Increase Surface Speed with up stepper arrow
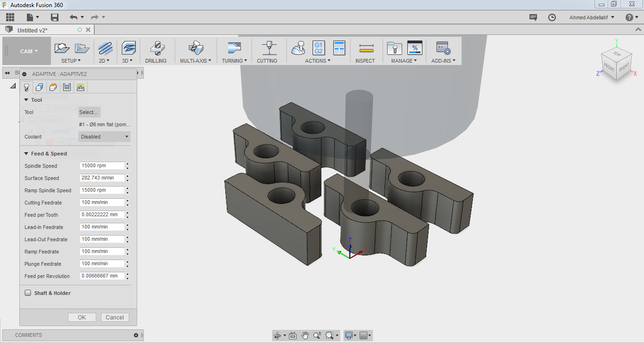This screenshot has width=644, height=343. click(x=128, y=176)
